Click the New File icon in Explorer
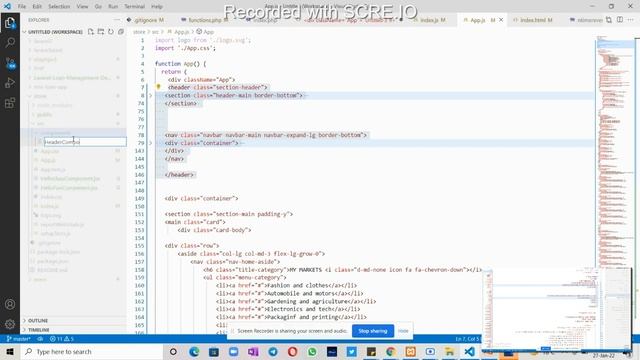 pos(91,31)
